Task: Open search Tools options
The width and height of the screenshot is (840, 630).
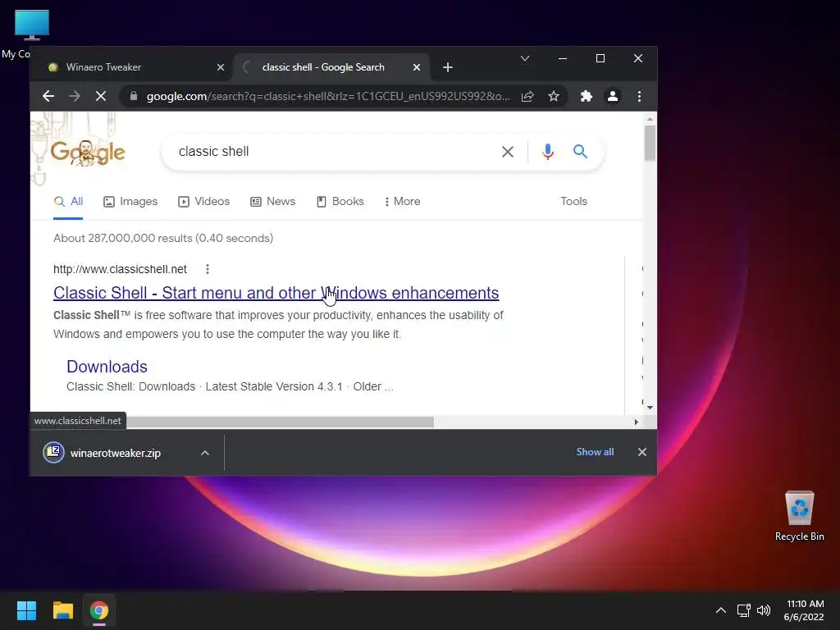Action: [x=573, y=202]
